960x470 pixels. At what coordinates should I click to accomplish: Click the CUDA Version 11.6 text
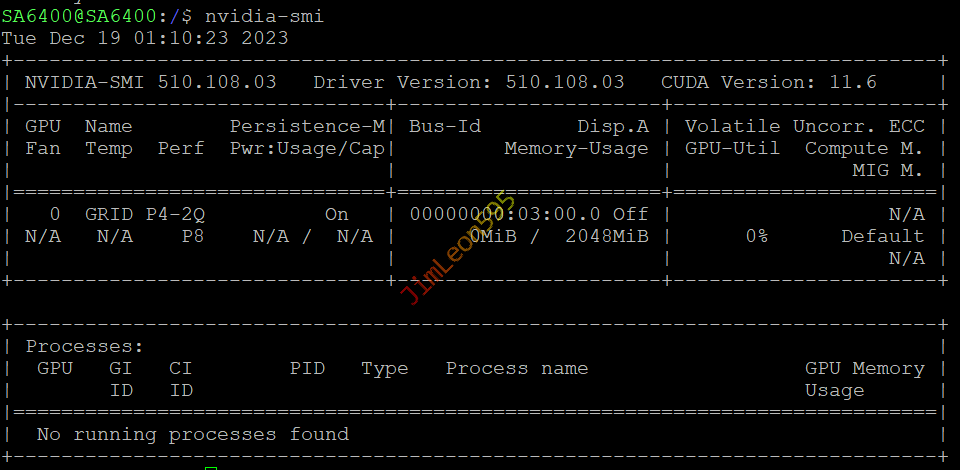point(768,82)
